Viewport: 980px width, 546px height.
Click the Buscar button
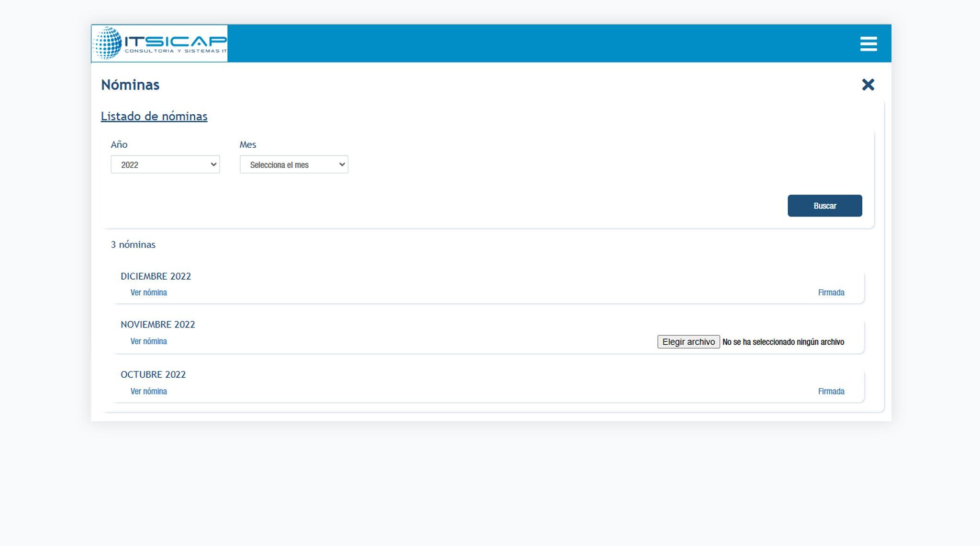pyautogui.click(x=824, y=206)
